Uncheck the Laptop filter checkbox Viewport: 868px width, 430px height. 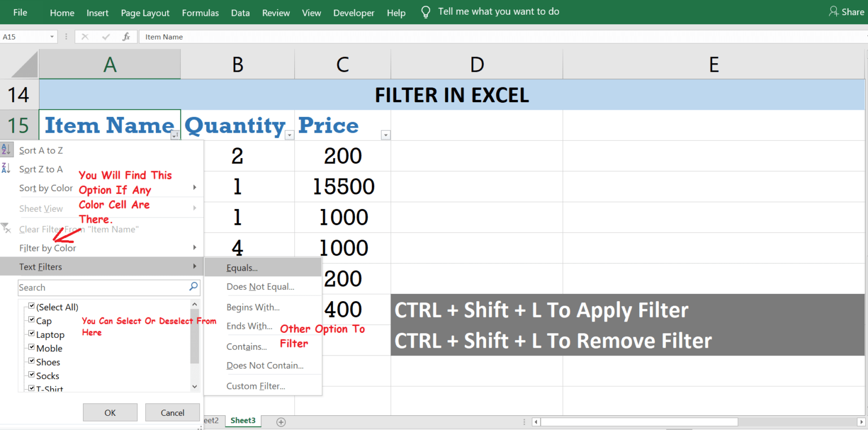(x=31, y=333)
